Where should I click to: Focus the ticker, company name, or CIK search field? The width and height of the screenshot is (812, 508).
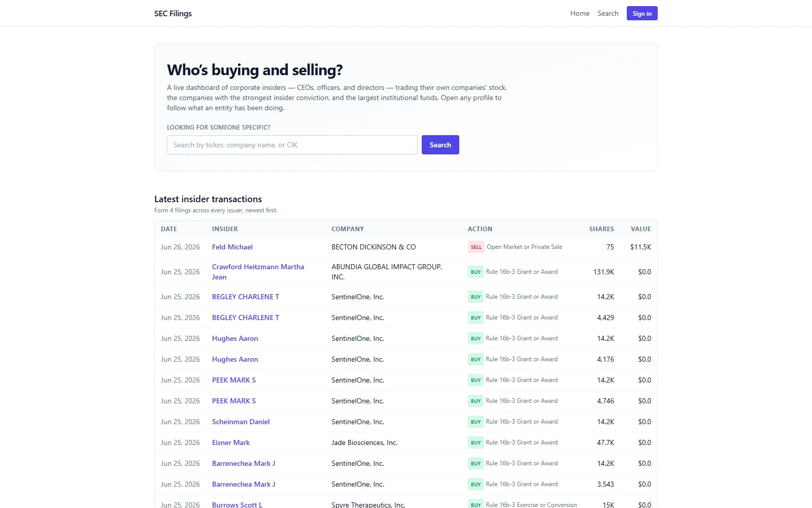292,145
